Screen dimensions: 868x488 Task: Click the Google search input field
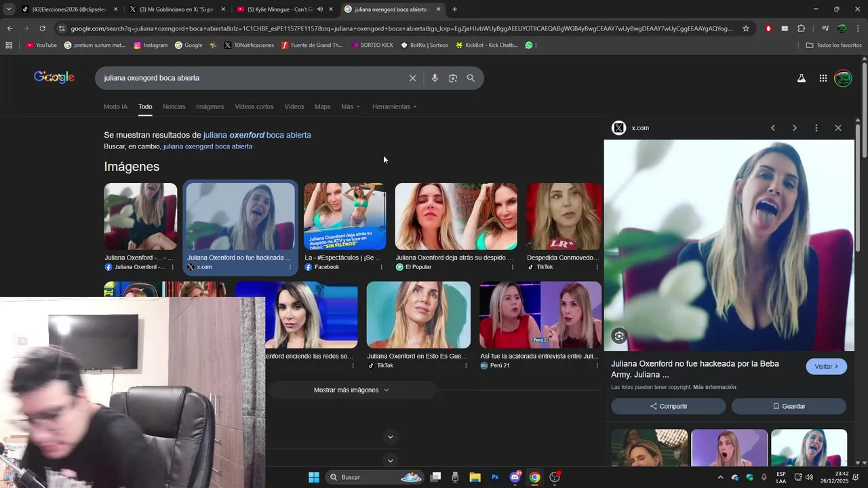[251, 78]
